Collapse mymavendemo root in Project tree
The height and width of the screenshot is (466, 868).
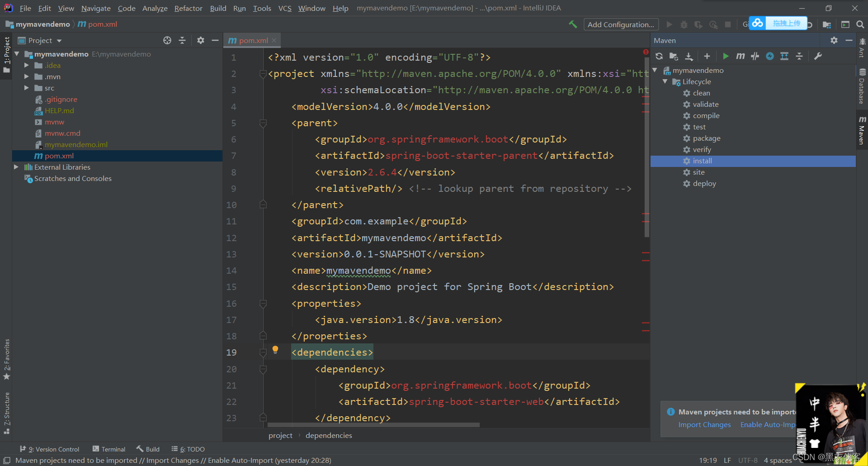click(17, 54)
